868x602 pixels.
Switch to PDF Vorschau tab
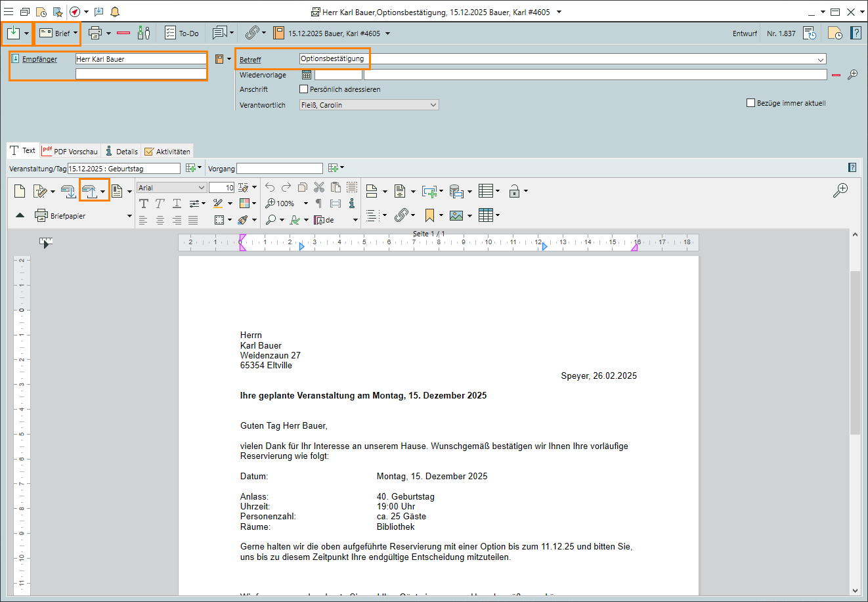click(70, 151)
